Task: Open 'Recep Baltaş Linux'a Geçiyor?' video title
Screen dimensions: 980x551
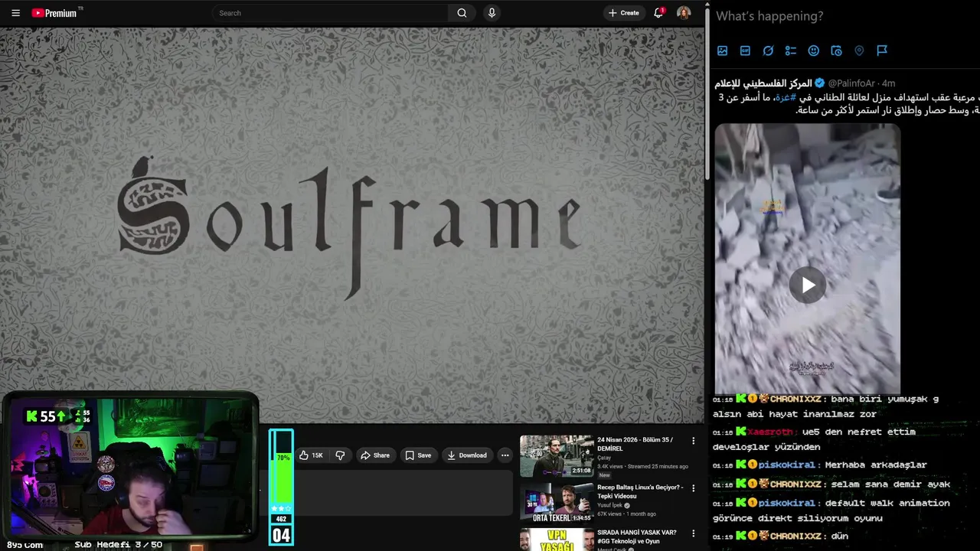Action: coord(640,491)
